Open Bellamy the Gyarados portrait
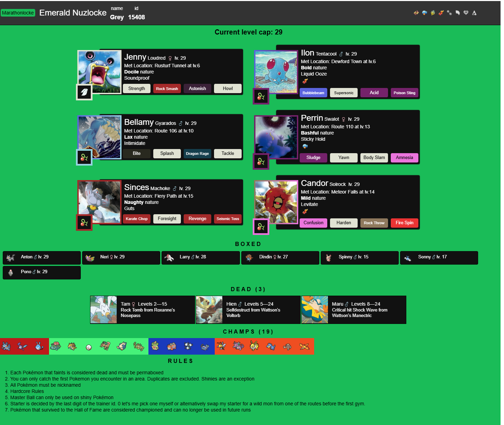Viewport: 504px width, 425px height. pyautogui.click(x=99, y=137)
